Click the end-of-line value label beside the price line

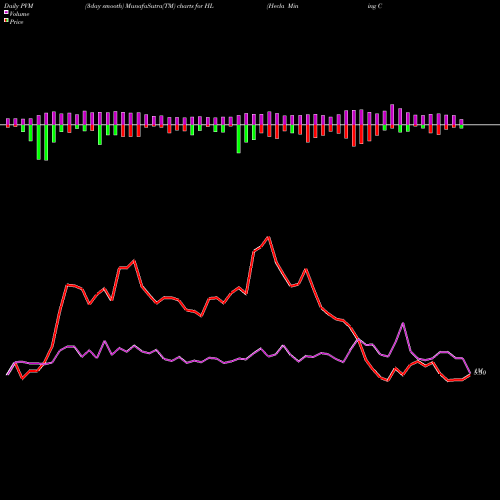(x=480, y=372)
